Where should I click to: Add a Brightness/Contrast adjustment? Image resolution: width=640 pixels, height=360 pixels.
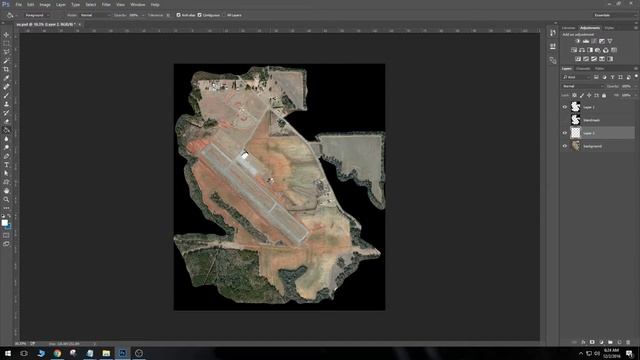click(578, 41)
